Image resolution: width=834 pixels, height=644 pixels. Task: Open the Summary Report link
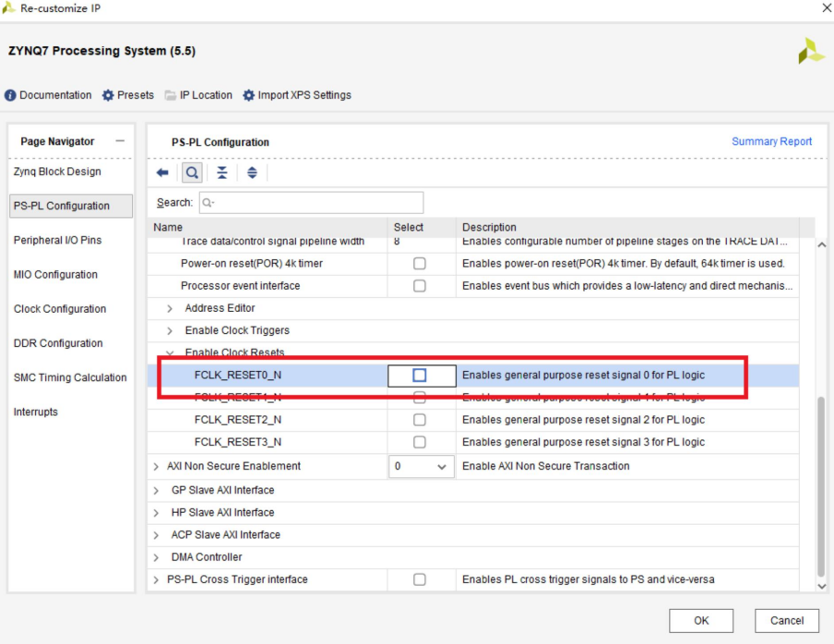pos(771,141)
